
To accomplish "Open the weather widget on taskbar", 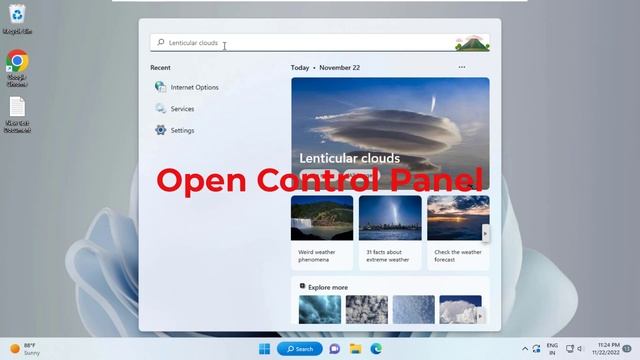I will point(25,349).
